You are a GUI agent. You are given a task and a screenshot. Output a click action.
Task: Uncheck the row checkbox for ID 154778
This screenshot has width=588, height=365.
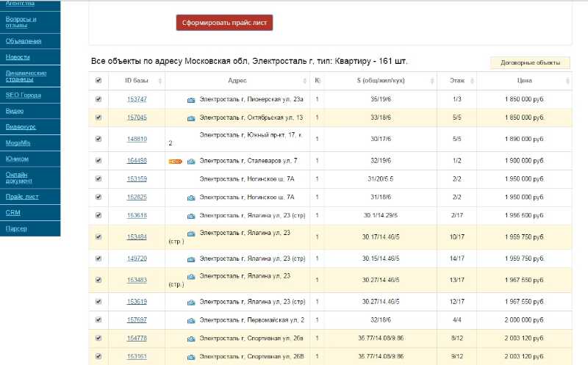click(x=98, y=338)
